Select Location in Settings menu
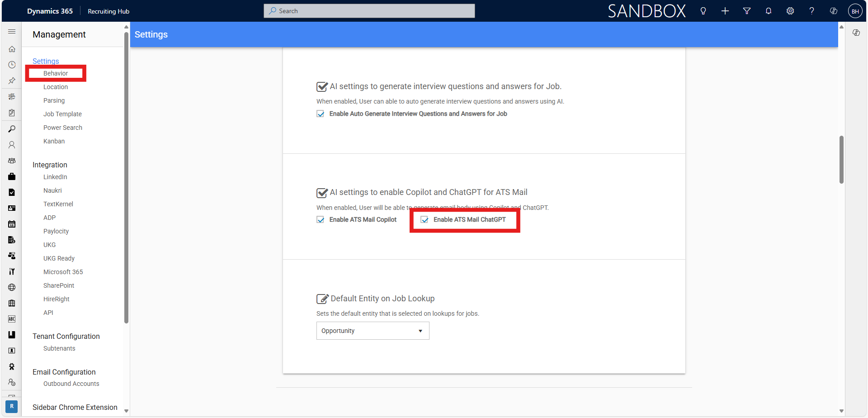 pos(56,87)
